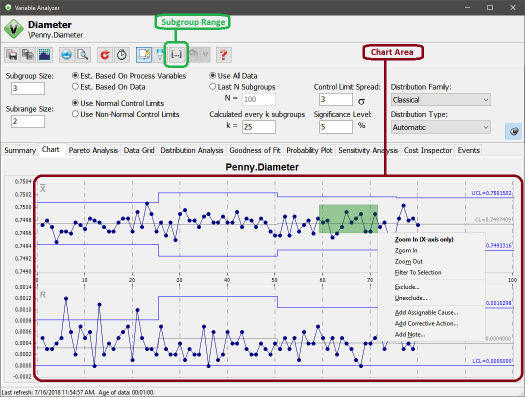Choose Add Corrective Action... menu entry

click(432, 324)
